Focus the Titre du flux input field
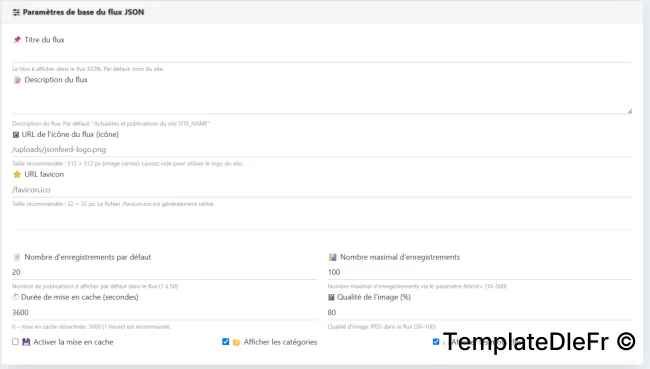 coord(322,55)
